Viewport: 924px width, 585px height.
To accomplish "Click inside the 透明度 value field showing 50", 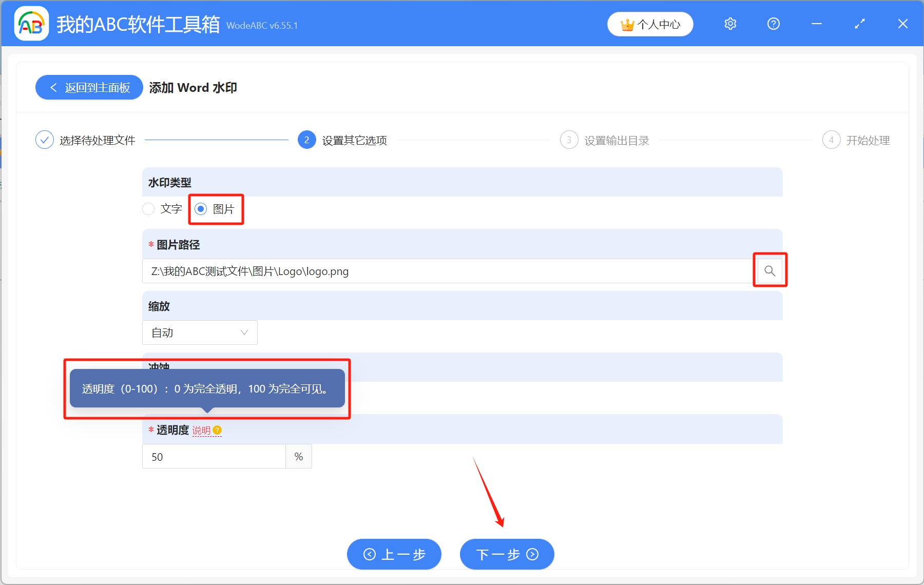I will tap(213, 456).
